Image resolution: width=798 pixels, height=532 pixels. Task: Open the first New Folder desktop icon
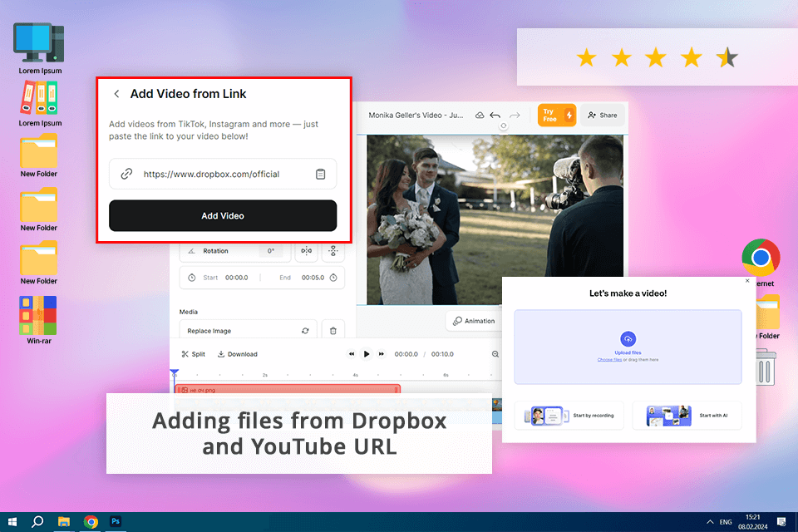[39, 155]
